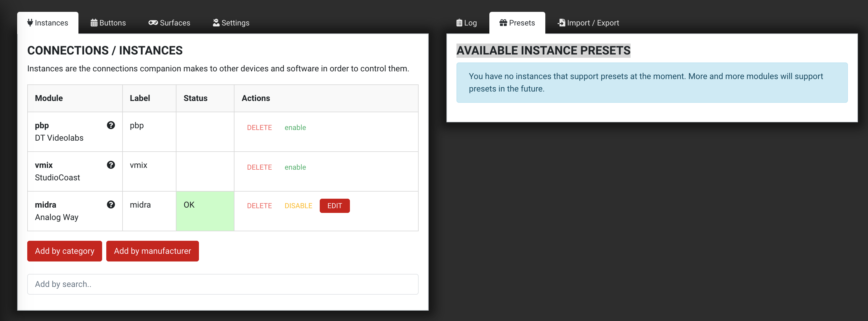Click the OK status cell for midra
The width and height of the screenshot is (868, 321).
(205, 211)
